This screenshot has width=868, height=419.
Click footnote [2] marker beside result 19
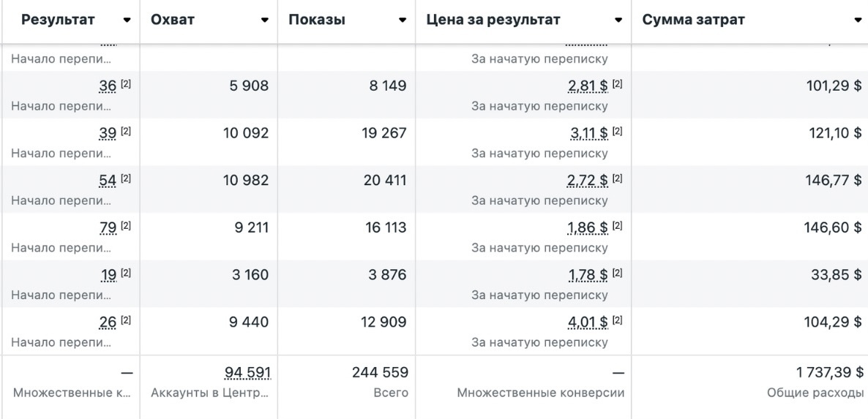point(126,274)
